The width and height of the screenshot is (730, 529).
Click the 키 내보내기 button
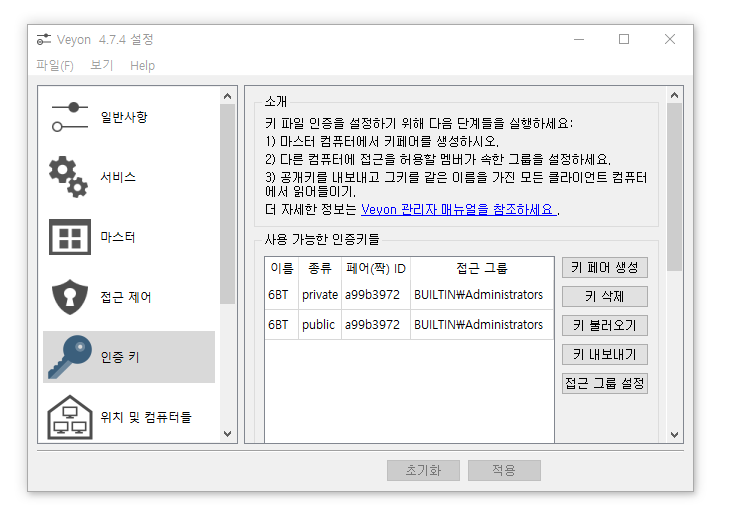pos(605,354)
